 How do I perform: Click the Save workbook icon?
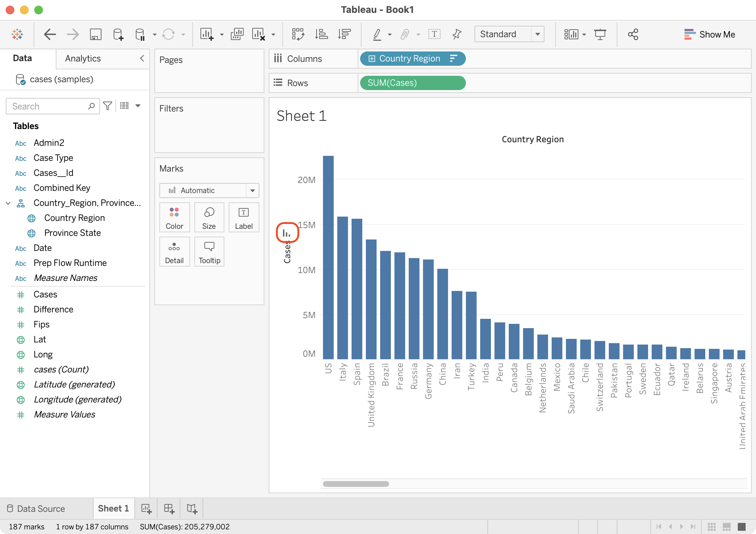pyautogui.click(x=95, y=34)
